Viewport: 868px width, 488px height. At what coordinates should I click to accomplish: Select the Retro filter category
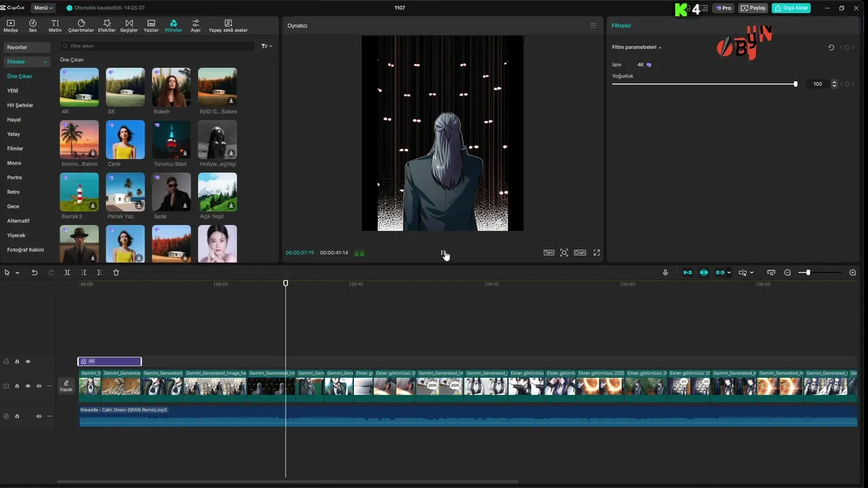coord(14,192)
